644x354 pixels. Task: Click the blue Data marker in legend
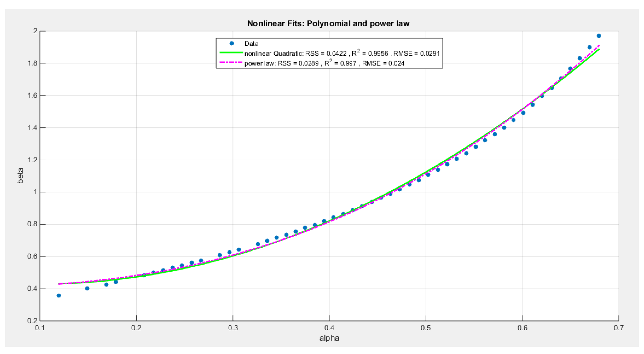pyautogui.click(x=231, y=43)
